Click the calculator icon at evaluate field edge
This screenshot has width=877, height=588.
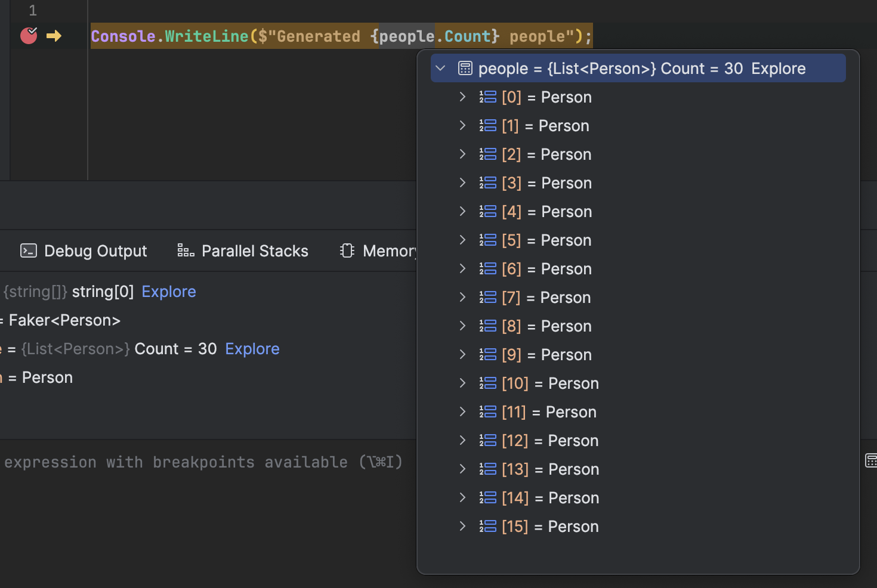pyautogui.click(x=872, y=460)
